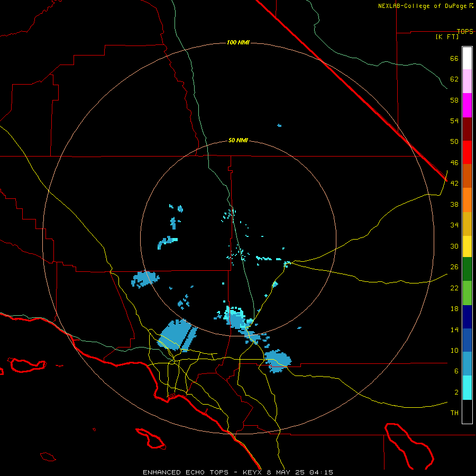Click the bright yellow legend swatch
Screen dimensions: 476x476
click(x=467, y=246)
